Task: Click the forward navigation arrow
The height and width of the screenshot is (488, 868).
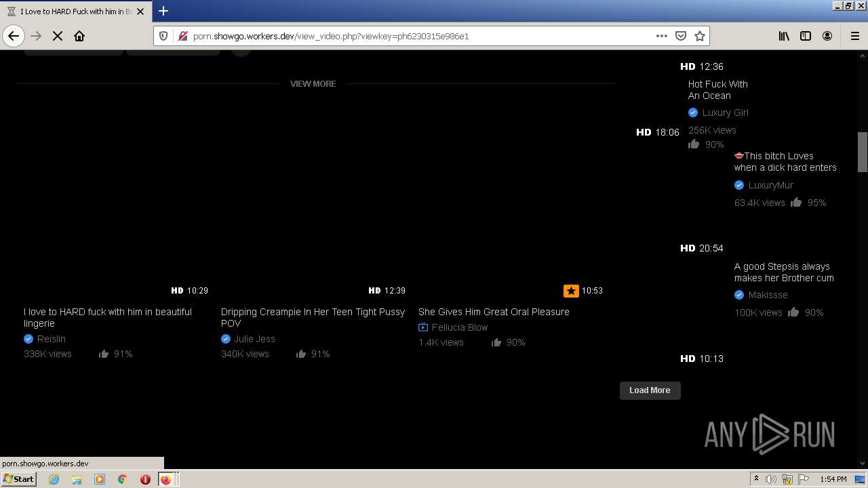Action: coord(36,36)
